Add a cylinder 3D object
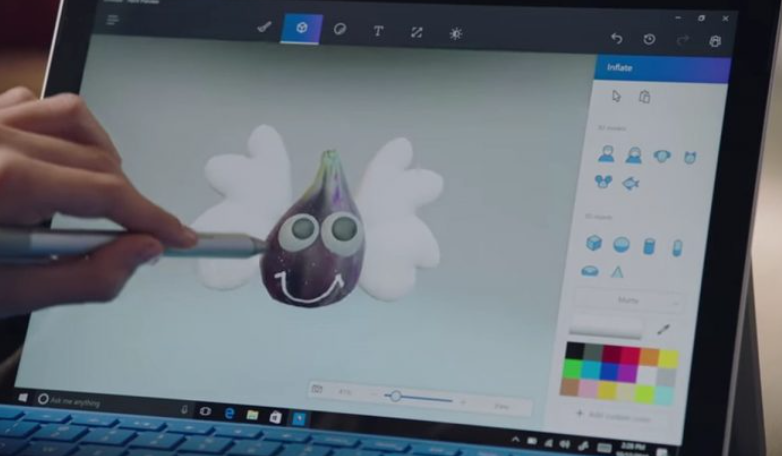782x456 pixels. 648,245
